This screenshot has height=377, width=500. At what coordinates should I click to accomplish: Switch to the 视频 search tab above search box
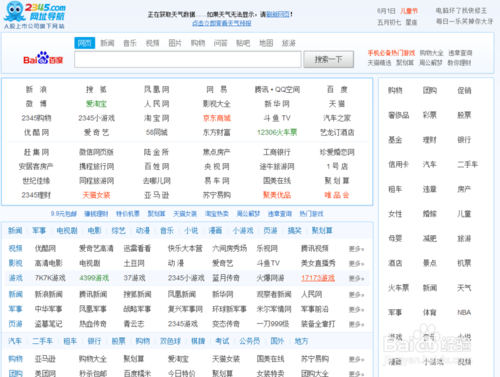[152, 43]
